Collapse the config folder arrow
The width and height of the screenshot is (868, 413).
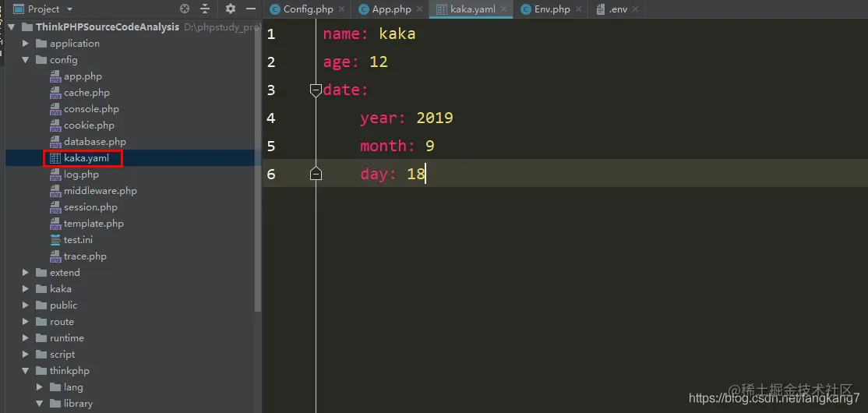pos(26,60)
